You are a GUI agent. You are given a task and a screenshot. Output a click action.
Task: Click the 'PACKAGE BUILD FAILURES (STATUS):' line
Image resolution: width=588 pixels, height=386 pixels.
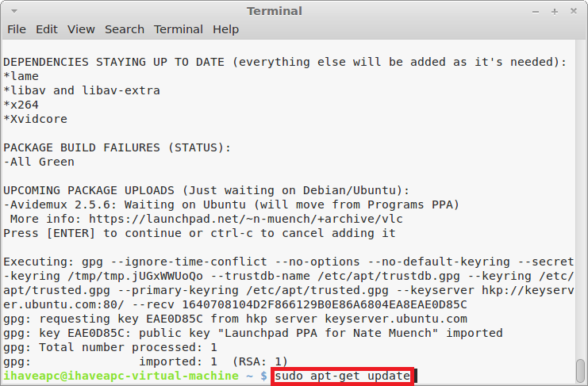point(117,147)
